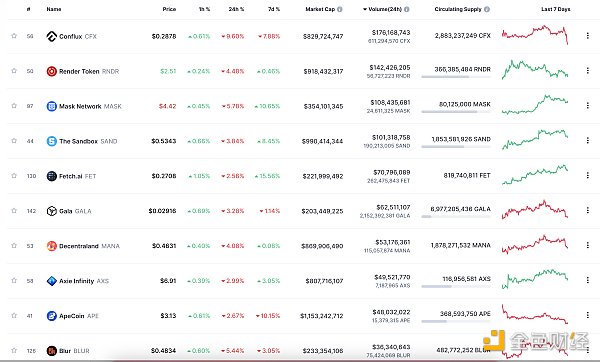Sort table by Price column
This screenshot has width=600, height=362.
[169, 9]
